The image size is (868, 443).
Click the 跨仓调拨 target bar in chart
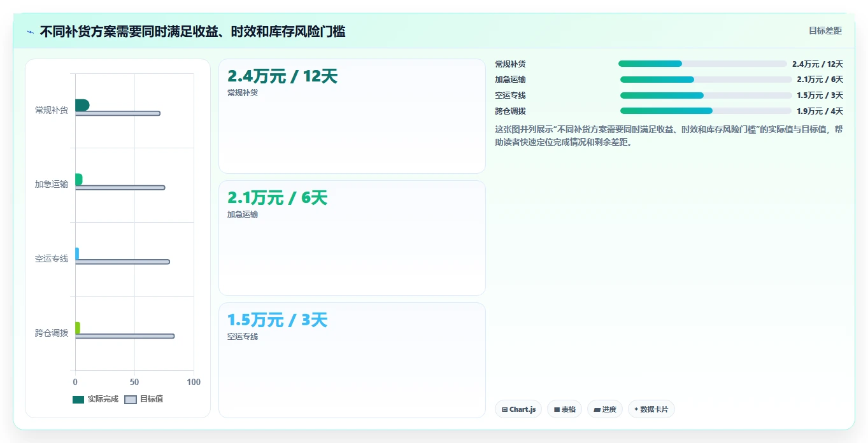(x=125, y=336)
